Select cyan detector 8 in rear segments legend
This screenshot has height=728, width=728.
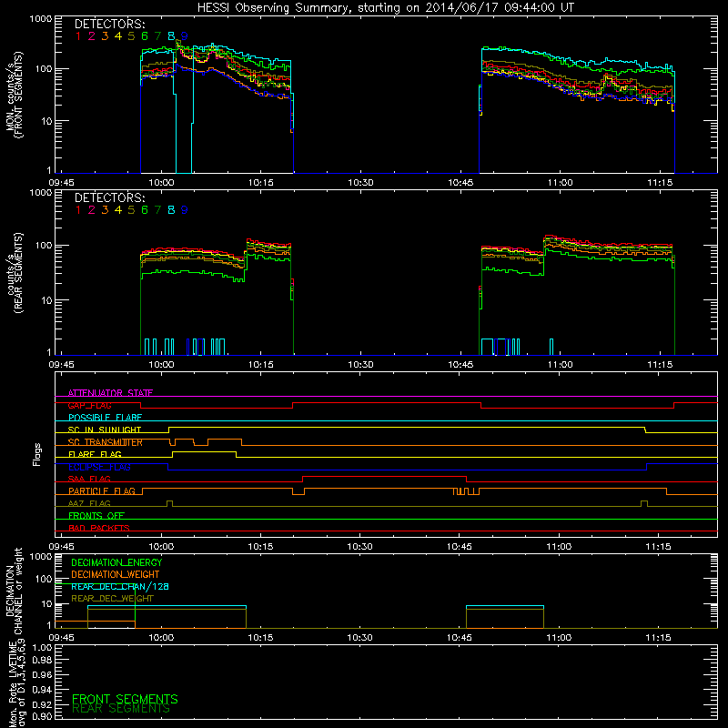pos(171,210)
